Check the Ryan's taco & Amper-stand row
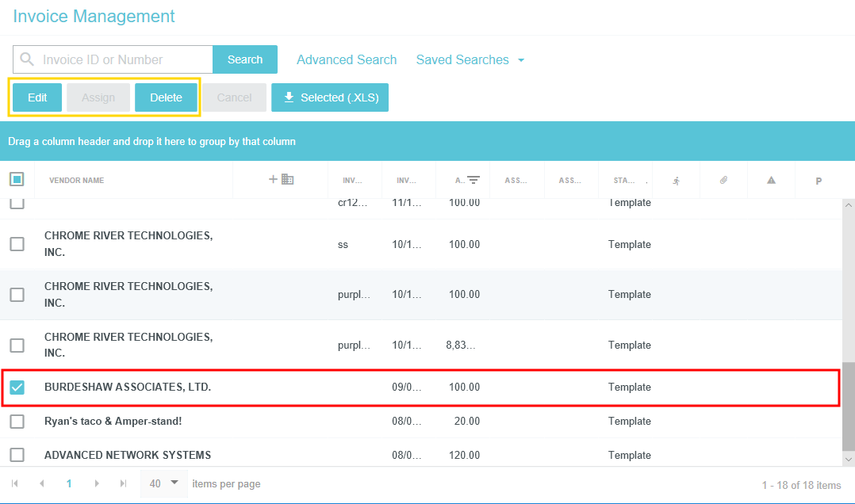This screenshot has width=855, height=504. click(x=17, y=422)
